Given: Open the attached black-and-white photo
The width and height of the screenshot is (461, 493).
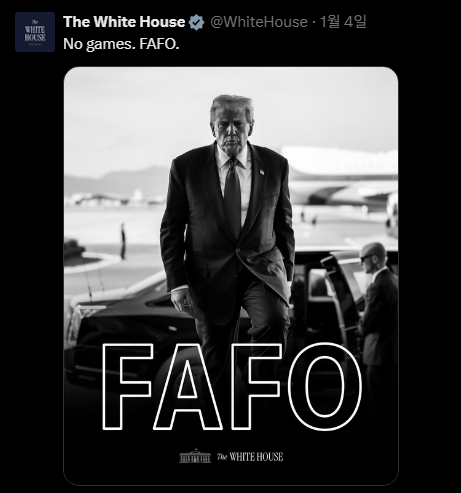Looking at the screenshot, I should click(231, 276).
